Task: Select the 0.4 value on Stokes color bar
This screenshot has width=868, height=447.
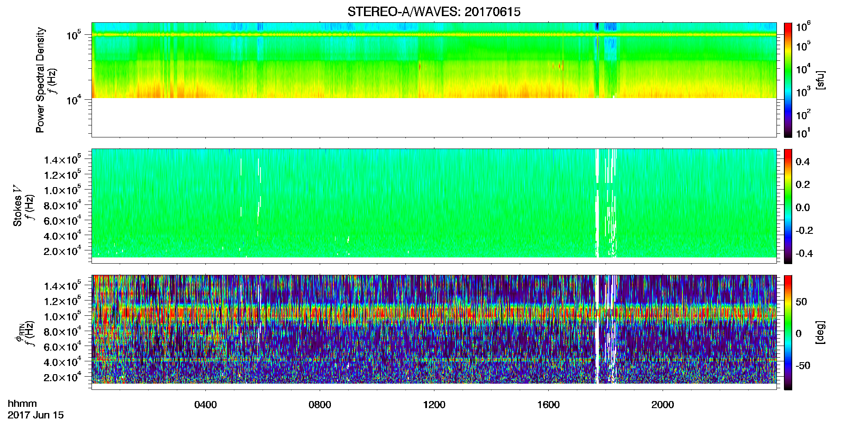Action: pos(803,162)
